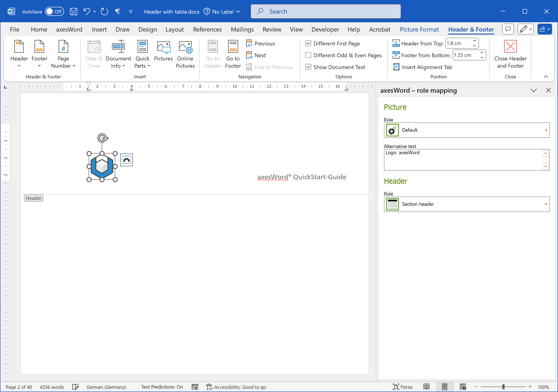Open the Header Role dropdown
The image size is (558, 392).
coord(467,204)
